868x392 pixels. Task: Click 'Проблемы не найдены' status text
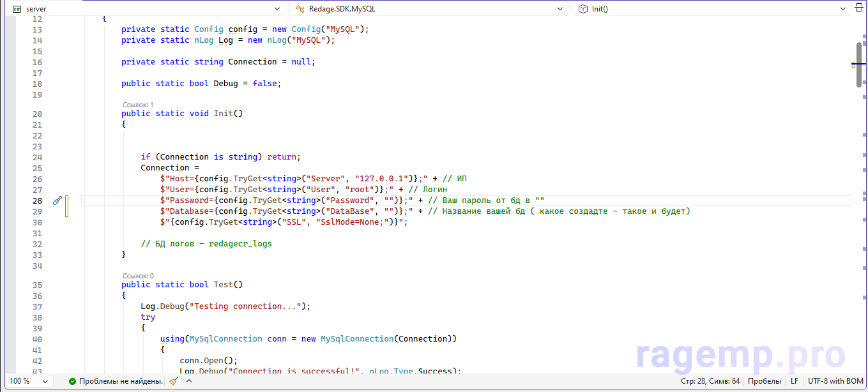pos(121,381)
